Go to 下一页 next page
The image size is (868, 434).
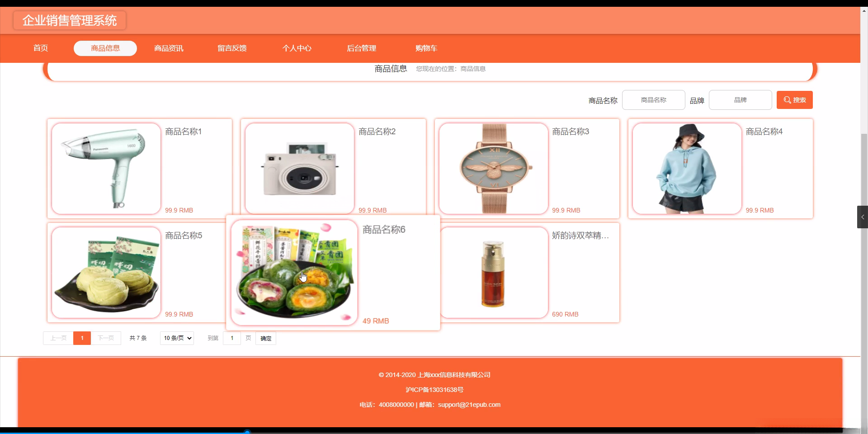pyautogui.click(x=106, y=338)
